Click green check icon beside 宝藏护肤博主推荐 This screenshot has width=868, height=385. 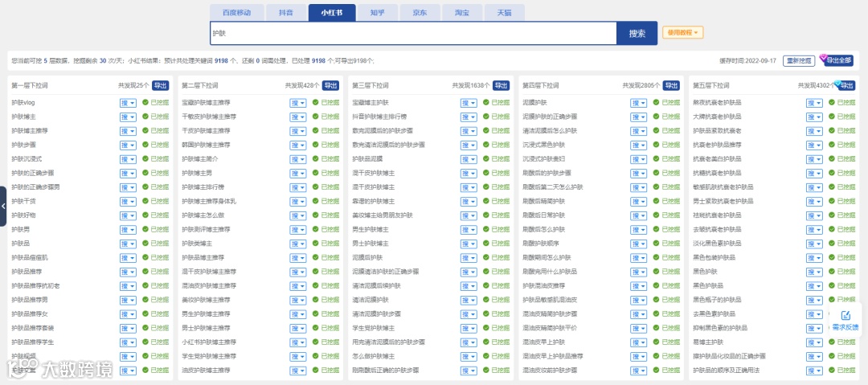(x=316, y=103)
